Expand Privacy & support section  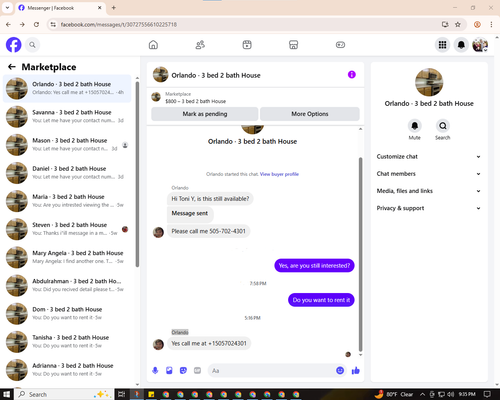(429, 208)
